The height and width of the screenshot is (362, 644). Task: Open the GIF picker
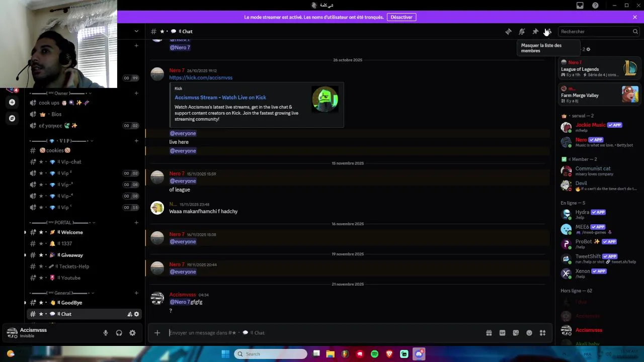502,333
